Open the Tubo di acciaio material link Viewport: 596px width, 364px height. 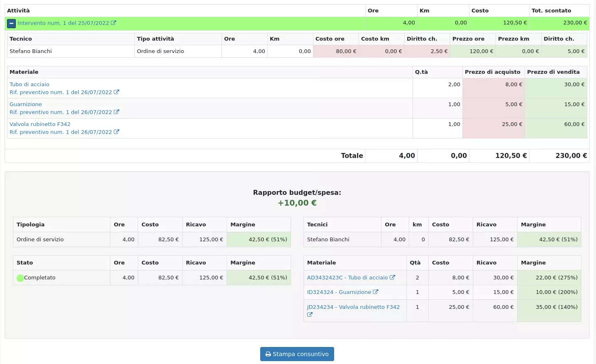click(x=29, y=84)
